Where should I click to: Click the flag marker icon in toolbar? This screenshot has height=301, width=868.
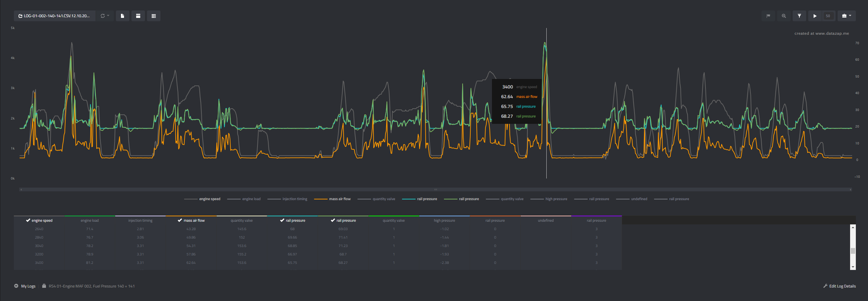(768, 16)
